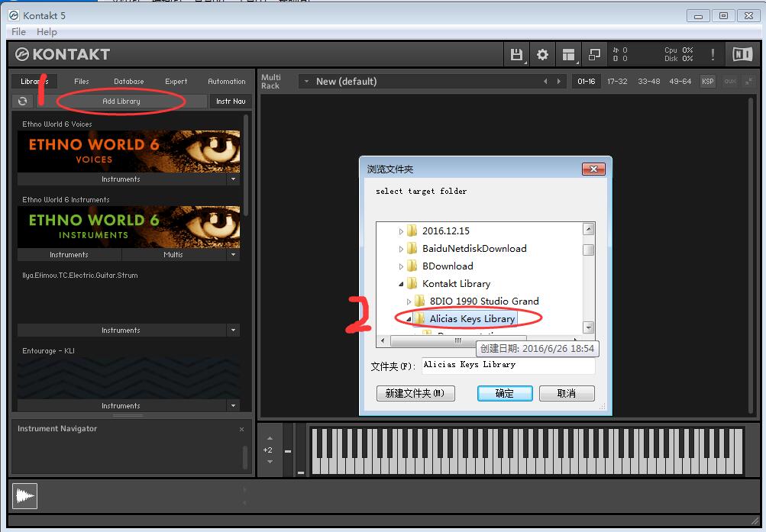Click the 确定 confirm button
Viewport: 766px width, 532px height.
tap(505, 393)
